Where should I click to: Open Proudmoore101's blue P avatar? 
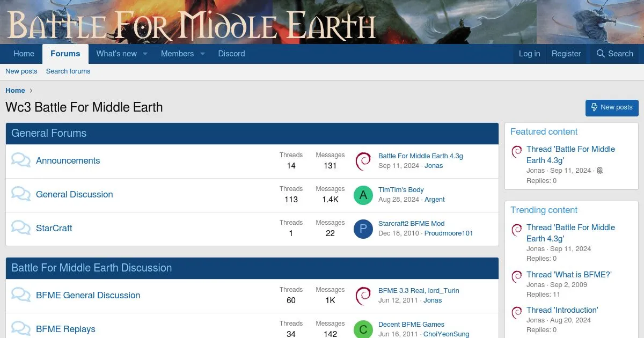[x=363, y=229]
